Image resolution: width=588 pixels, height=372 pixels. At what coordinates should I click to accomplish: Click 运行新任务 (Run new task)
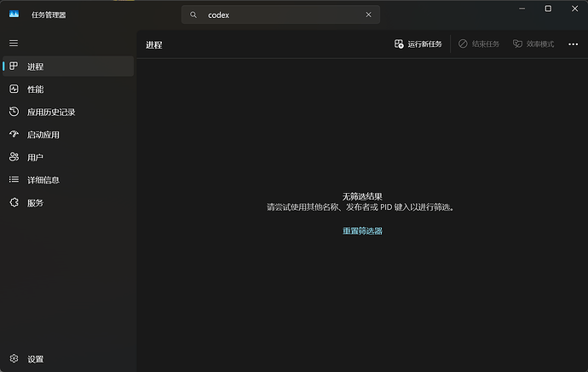pyautogui.click(x=418, y=44)
